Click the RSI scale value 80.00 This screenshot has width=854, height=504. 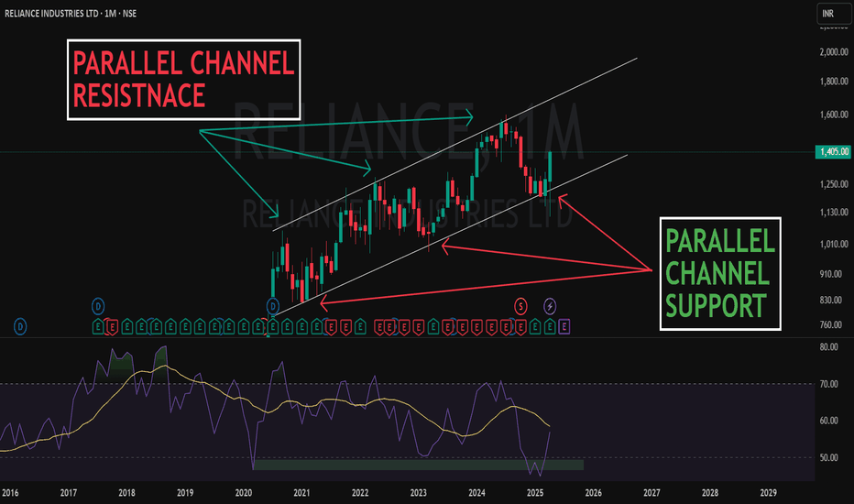829,347
